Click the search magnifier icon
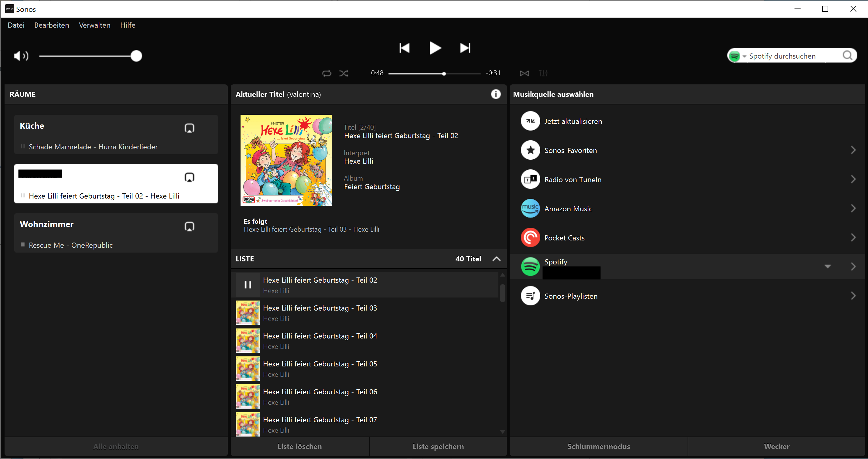The height and width of the screenshot is (459, 868). [847, 56]
